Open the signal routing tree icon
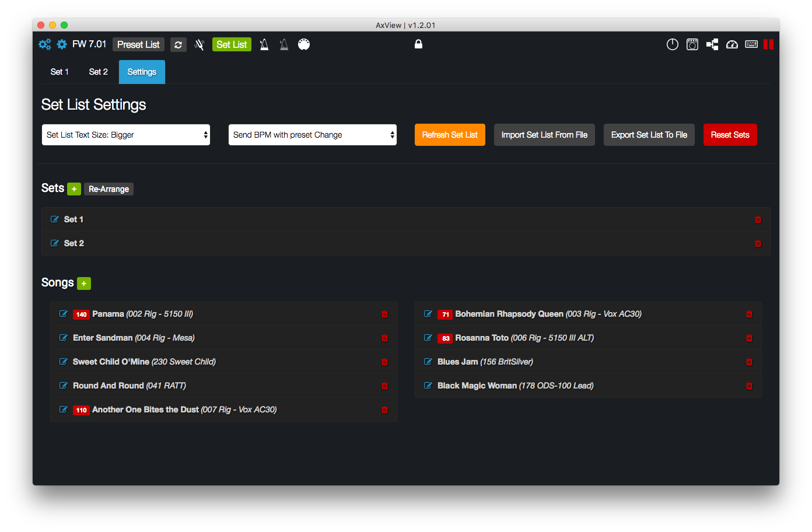Screen dimensions: 812x532 coord(712,44)
